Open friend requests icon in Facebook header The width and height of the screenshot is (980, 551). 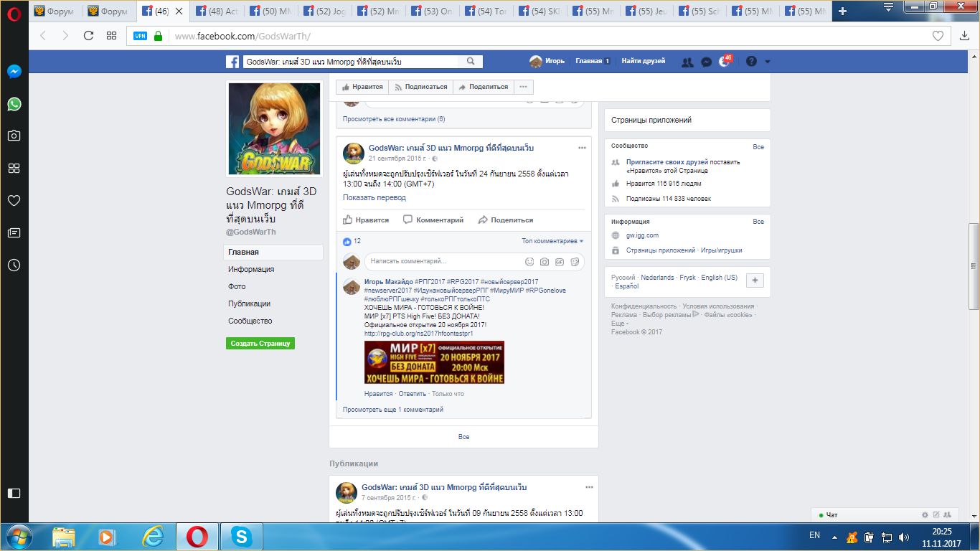coord(687,62)
